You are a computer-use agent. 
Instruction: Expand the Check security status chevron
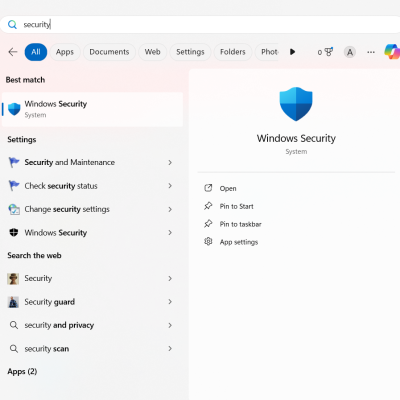pos(170,186)
